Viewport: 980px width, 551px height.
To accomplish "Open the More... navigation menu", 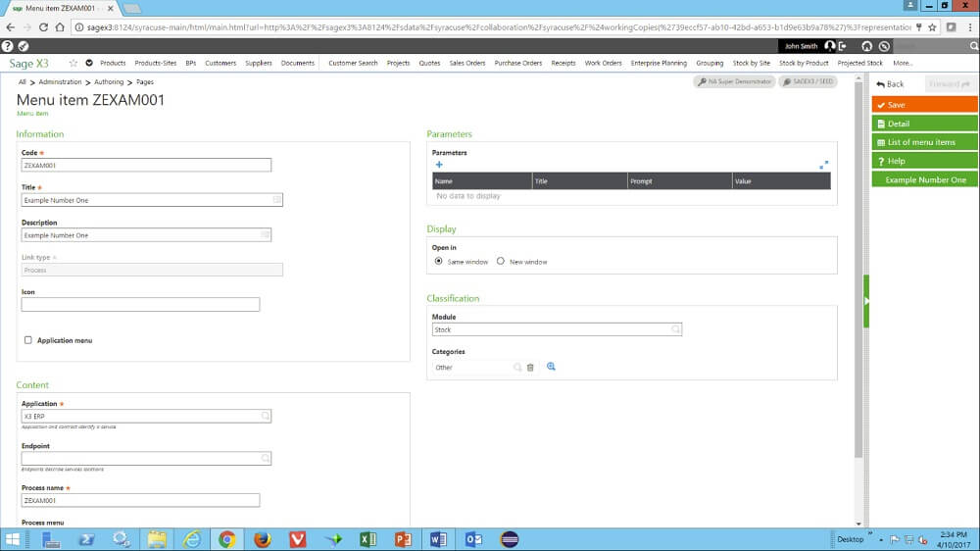I will point(903,63).
